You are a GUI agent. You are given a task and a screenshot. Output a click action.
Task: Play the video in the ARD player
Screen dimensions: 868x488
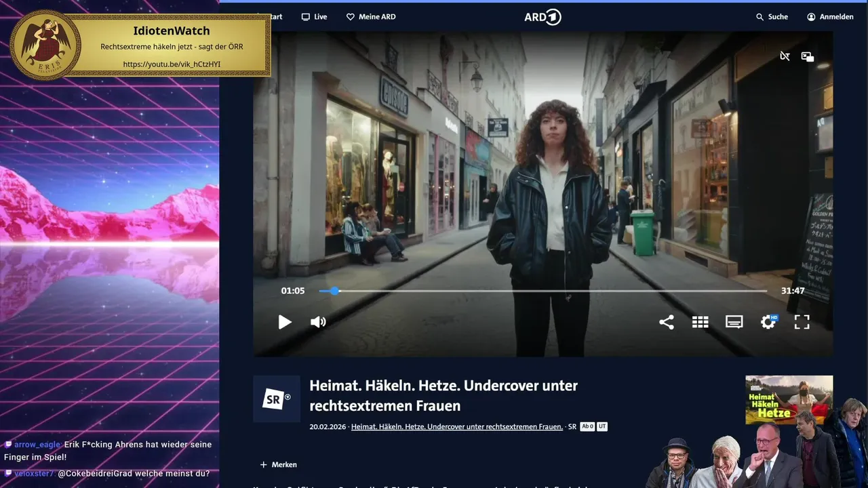point(285,322)
